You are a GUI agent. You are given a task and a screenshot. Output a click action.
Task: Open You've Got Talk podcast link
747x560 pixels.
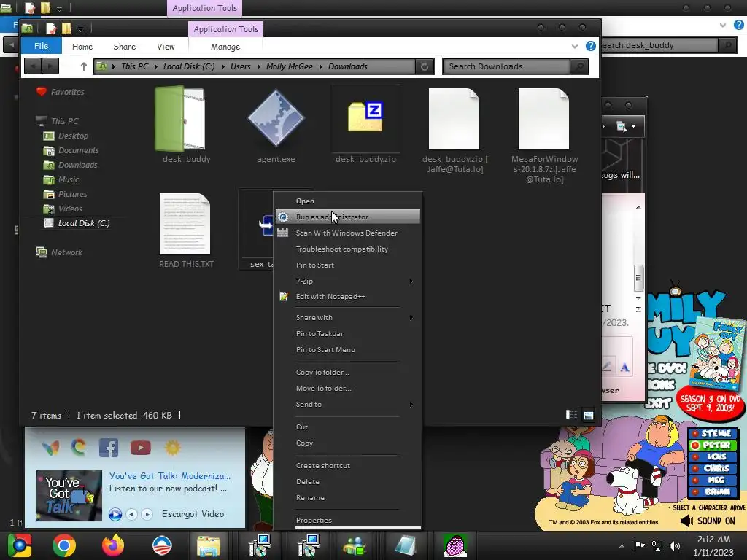169,475
